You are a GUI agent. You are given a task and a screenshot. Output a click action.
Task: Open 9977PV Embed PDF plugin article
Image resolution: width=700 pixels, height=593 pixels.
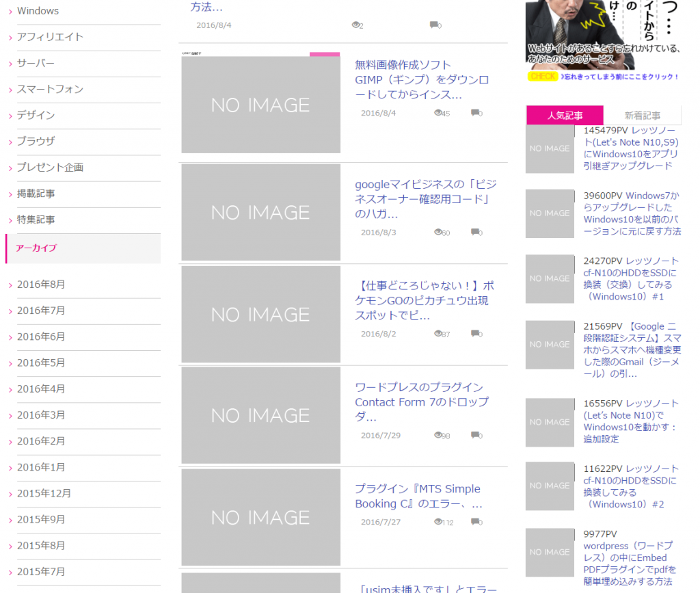[630, 557]
